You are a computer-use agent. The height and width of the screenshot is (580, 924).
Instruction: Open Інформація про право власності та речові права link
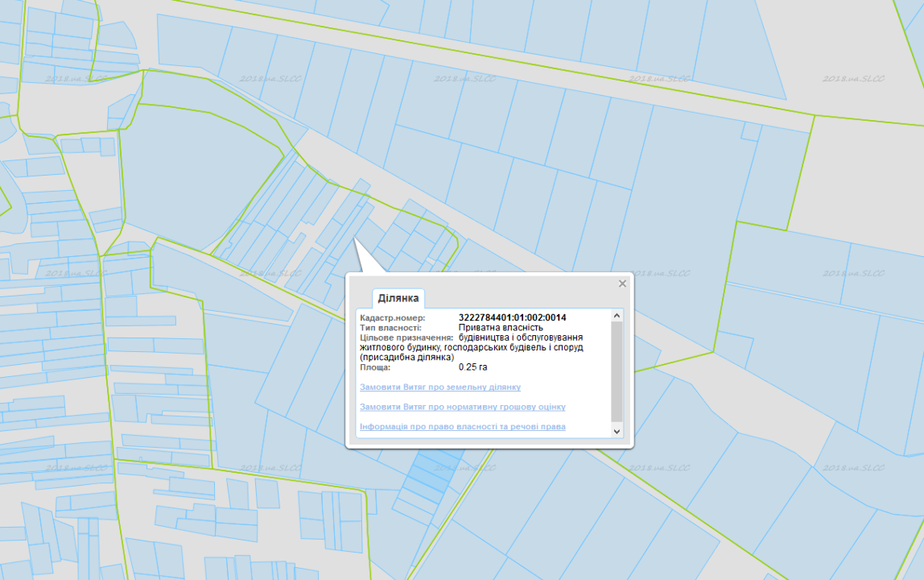463,427
